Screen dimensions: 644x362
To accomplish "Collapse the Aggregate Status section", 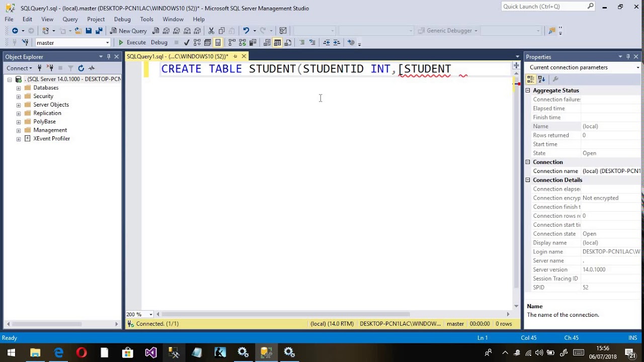I will coord(528,90).
